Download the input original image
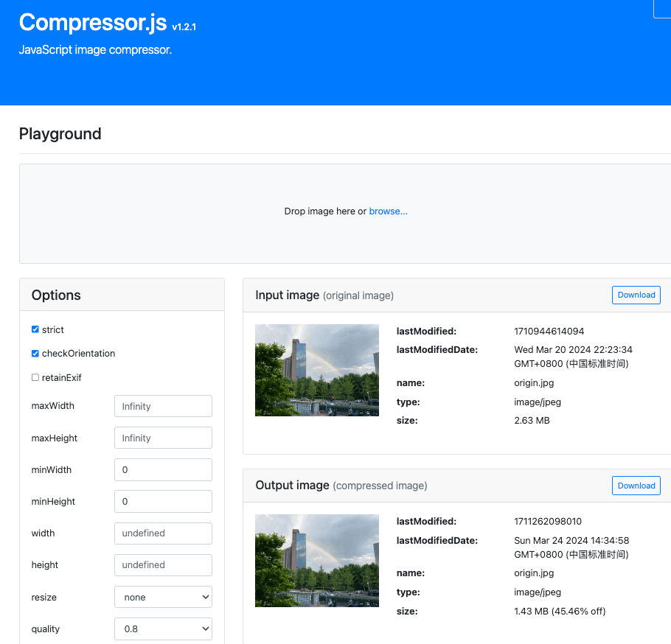This screenshot has height=644, width=671. 636,295
